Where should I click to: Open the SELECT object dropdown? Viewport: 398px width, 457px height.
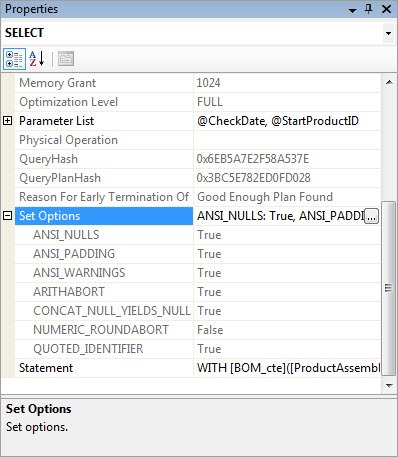(388, 33)
